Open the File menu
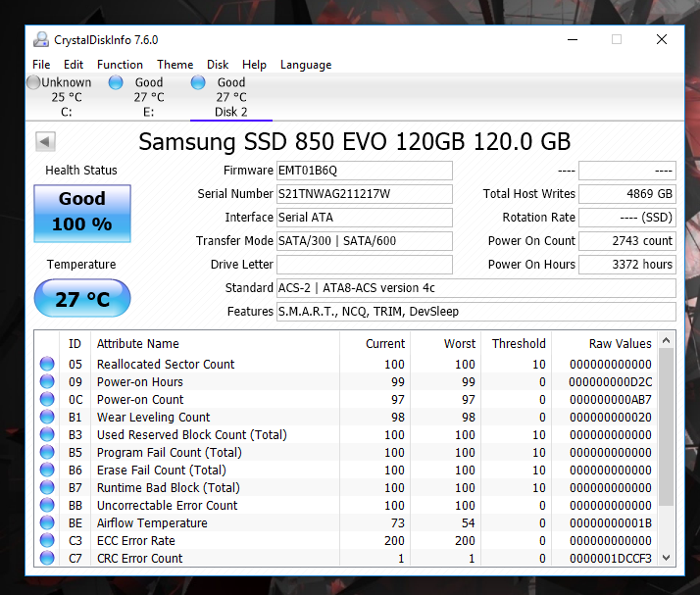The image size is (700, 595). pyautogui.click(x=41, y=65)
